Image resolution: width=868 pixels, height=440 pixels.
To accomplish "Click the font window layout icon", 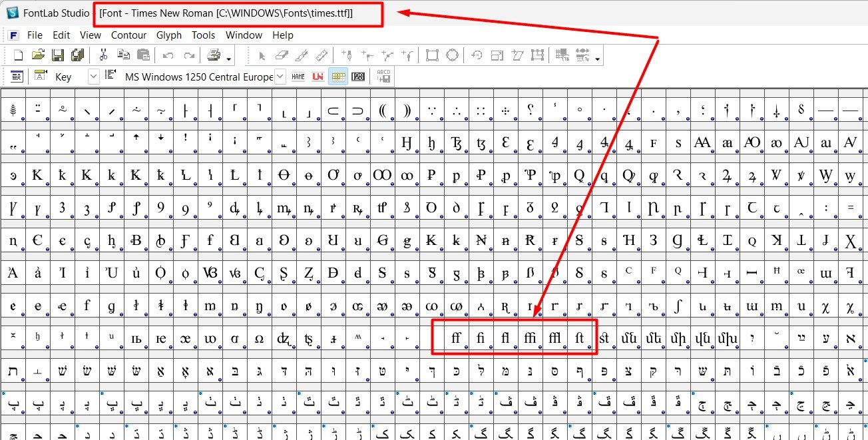I will point(17,77).
